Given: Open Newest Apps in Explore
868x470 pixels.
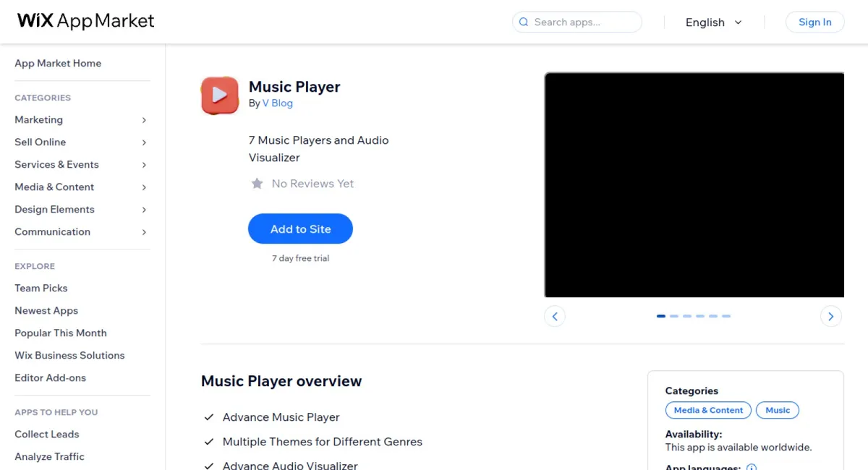Looking at the screenshot, I should [x=46, y=311].
